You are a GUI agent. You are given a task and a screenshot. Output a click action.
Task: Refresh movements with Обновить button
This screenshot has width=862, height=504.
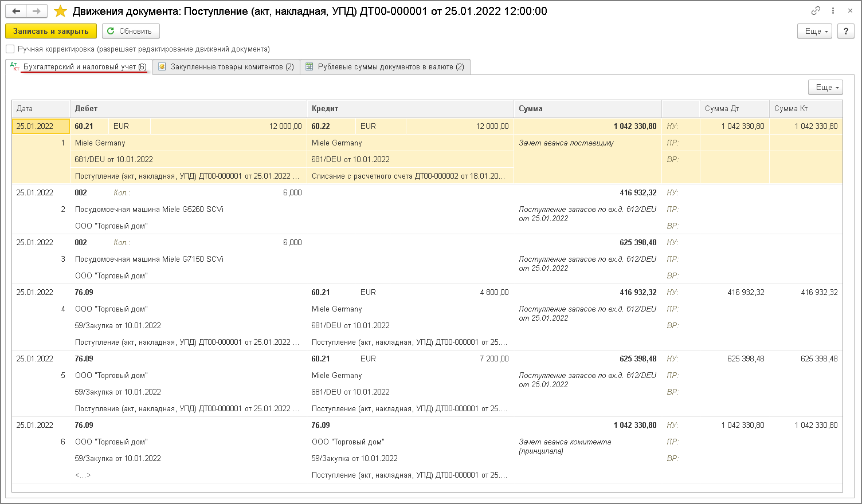(131, 31)
